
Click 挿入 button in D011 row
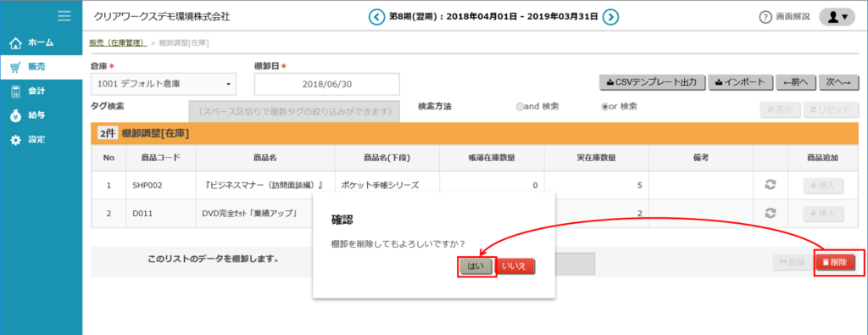(x=823, y=214)
